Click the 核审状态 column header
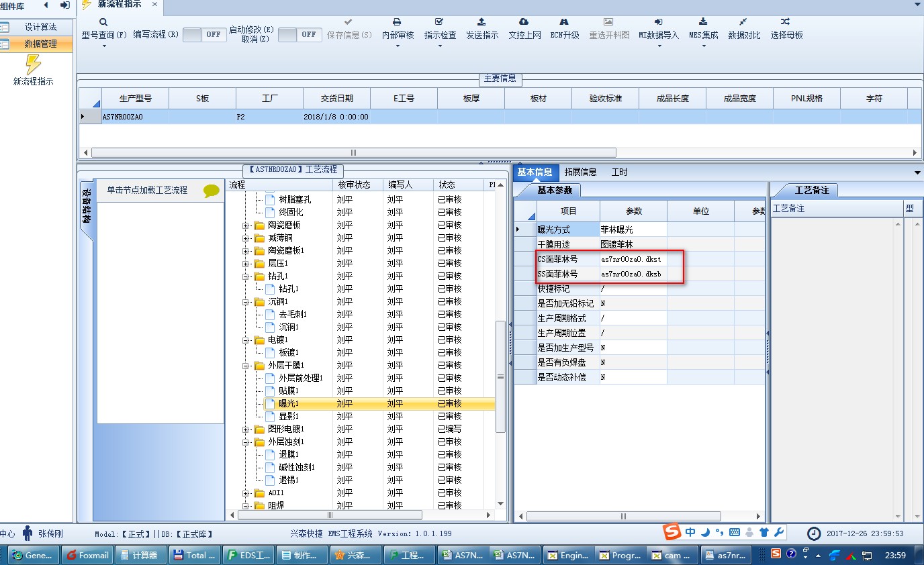 tap(358, 185)
